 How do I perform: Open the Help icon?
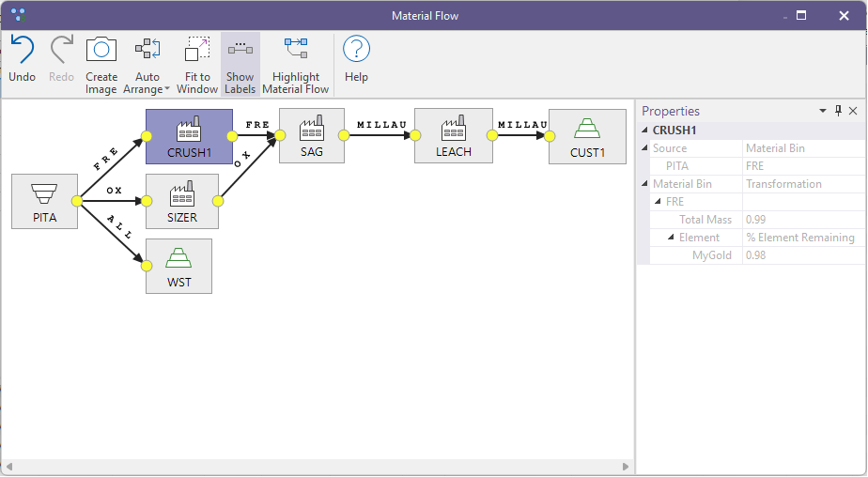(356, 49)
